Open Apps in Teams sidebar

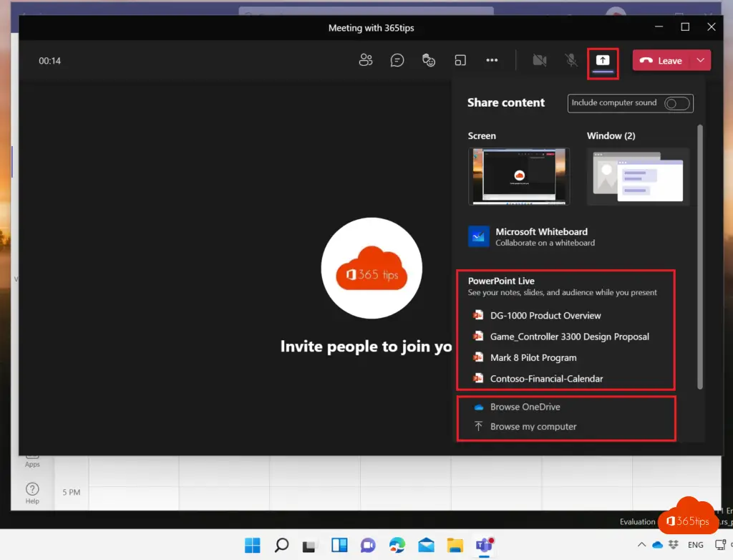point(32,461)
